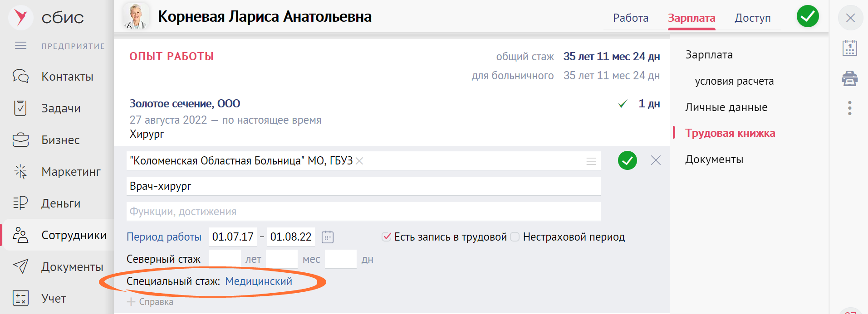868x314 pixels.
Task: Enable the 'Нестраховой период' checkbox
Action: pyautogui.click(x=515, y=237)
